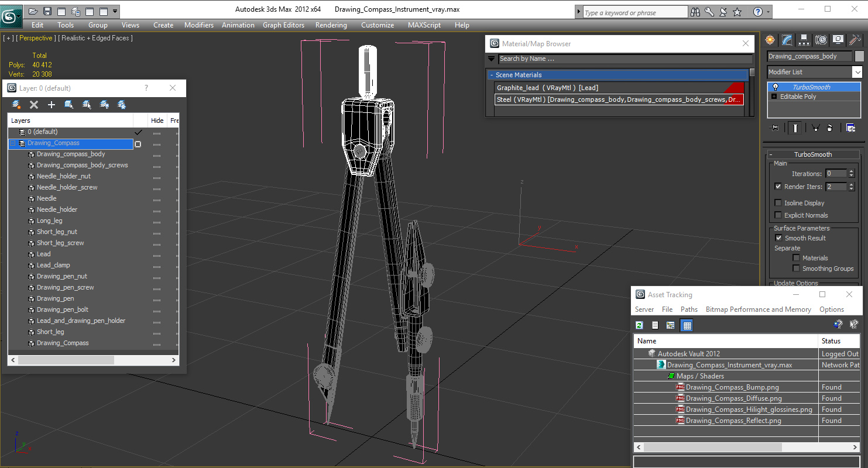Viewport: 868px width, 468px height.
Task: Open the Modifier List dropdown
Action: coord(857,72)
